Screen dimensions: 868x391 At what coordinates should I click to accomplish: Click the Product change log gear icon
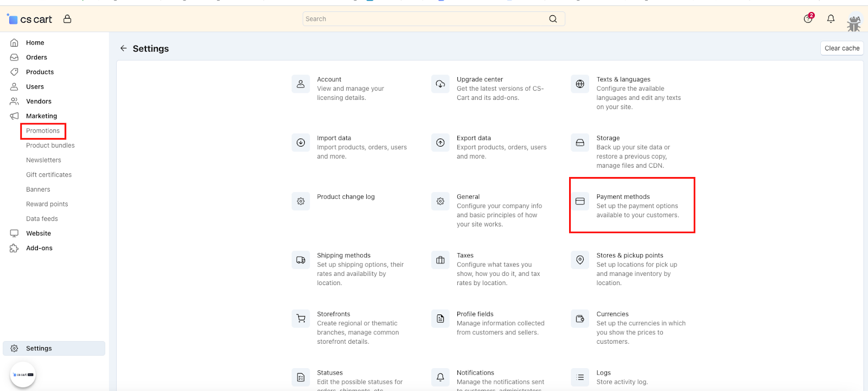pos(301,201)
